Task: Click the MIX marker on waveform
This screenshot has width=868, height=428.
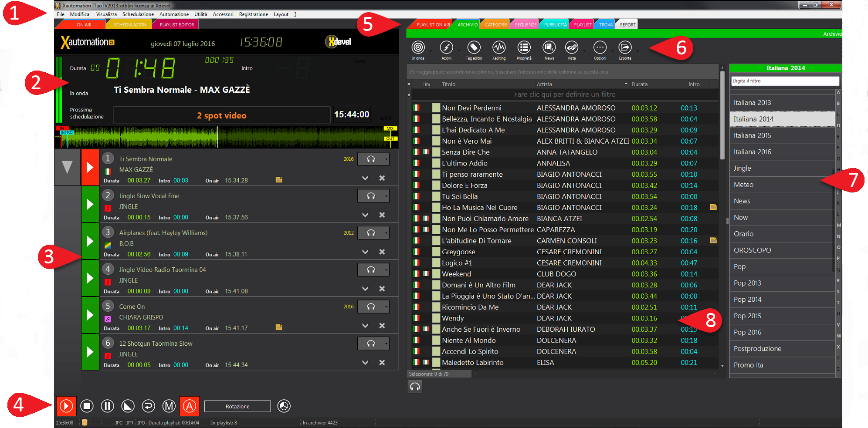Action: pyautogui.click(x=390, y=128)
